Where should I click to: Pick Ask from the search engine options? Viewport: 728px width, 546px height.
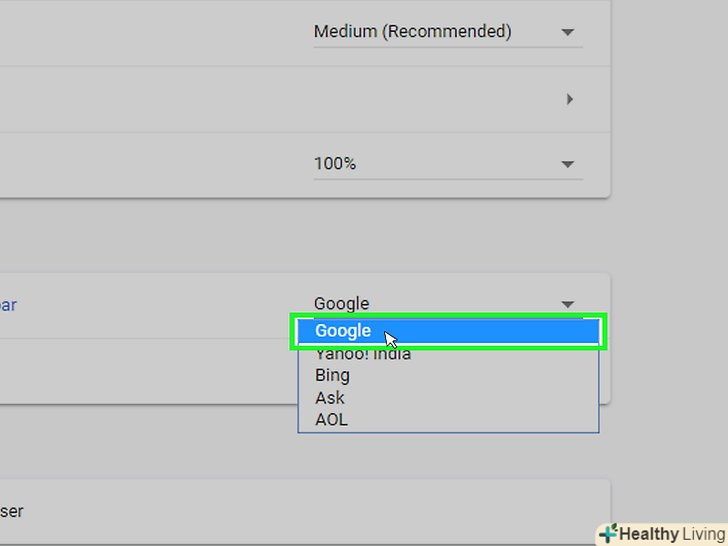click(x=330, y=398)
